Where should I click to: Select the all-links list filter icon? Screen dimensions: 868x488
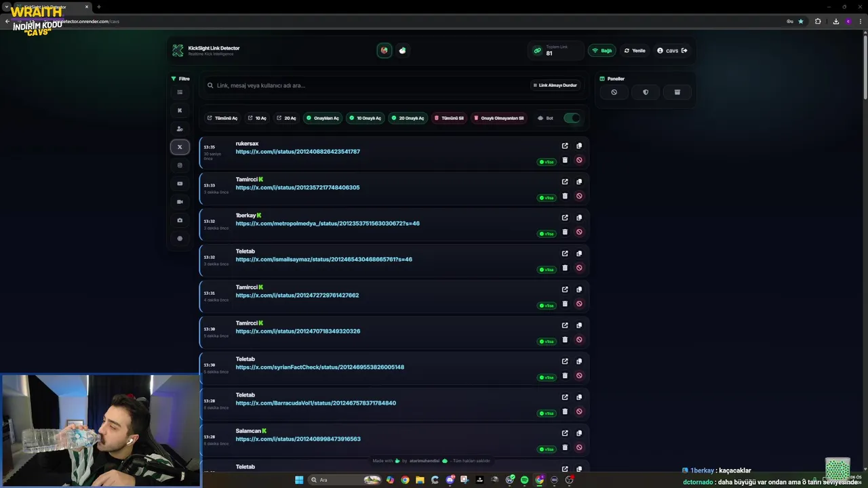pyautogui.click(x=180, y=92)
